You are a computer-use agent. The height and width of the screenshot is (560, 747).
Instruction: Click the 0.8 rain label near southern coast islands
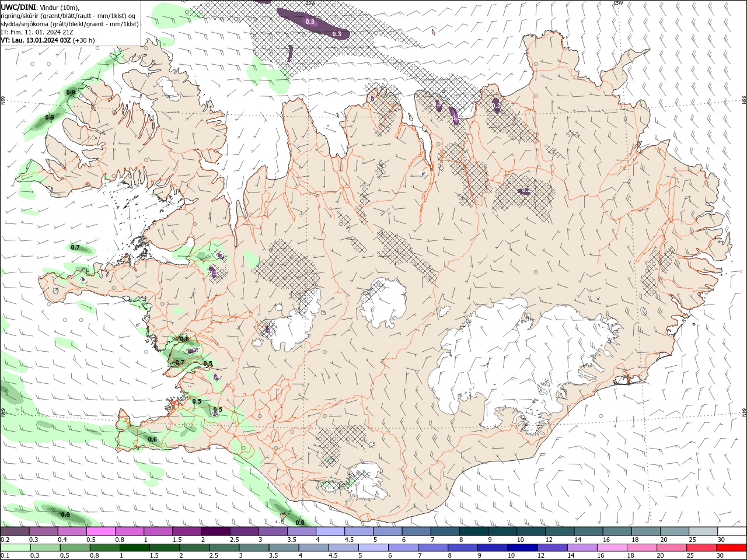point(300,523)
